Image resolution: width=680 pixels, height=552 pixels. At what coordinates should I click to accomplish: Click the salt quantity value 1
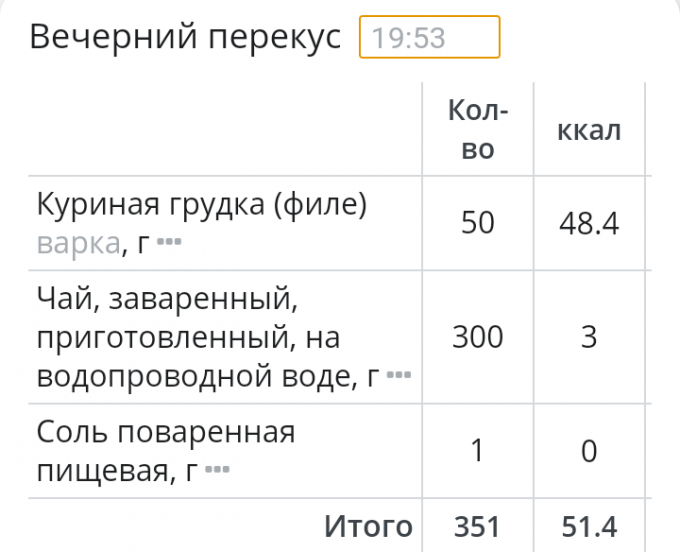pos(478,451)
